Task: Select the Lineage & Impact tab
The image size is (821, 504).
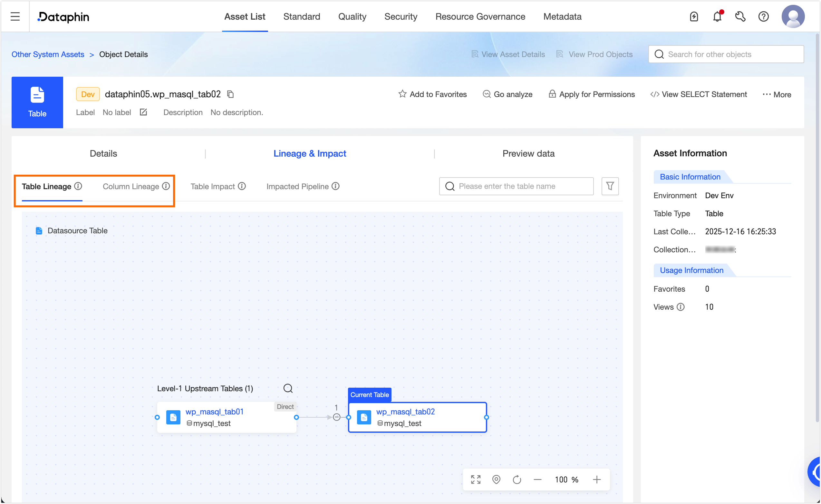Action: [x=310, y=153]
